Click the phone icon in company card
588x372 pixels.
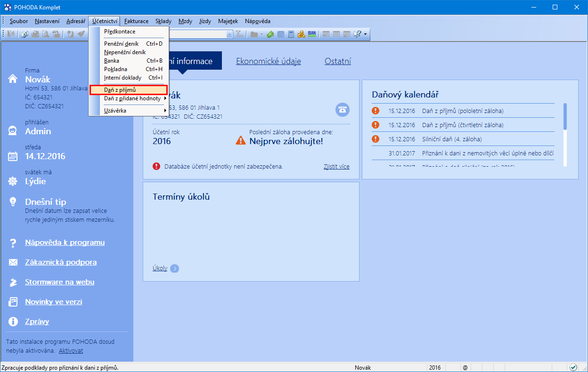tap(343, 109)
